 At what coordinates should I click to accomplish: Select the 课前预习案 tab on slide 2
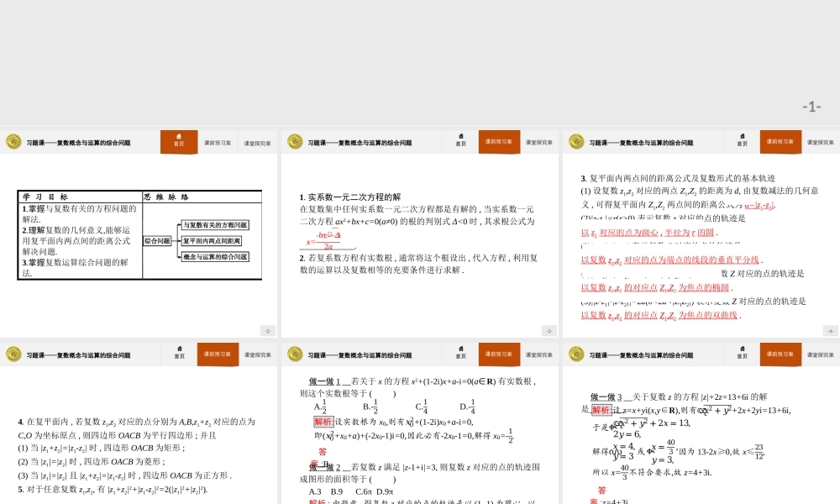point(218,142)
